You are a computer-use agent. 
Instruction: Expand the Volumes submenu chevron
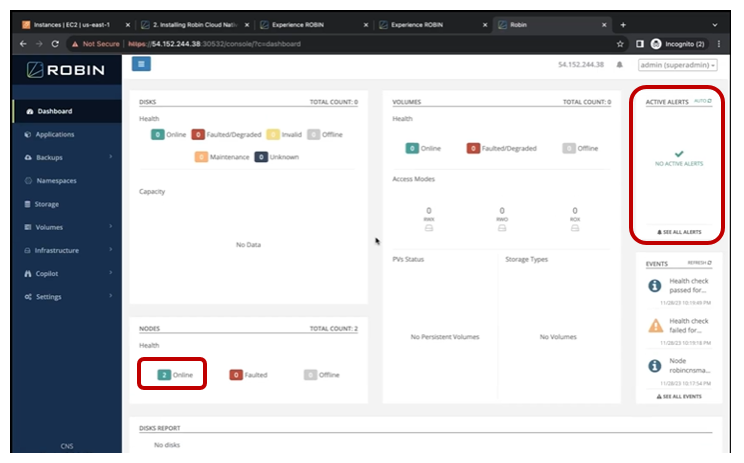[x=111, y=226]
